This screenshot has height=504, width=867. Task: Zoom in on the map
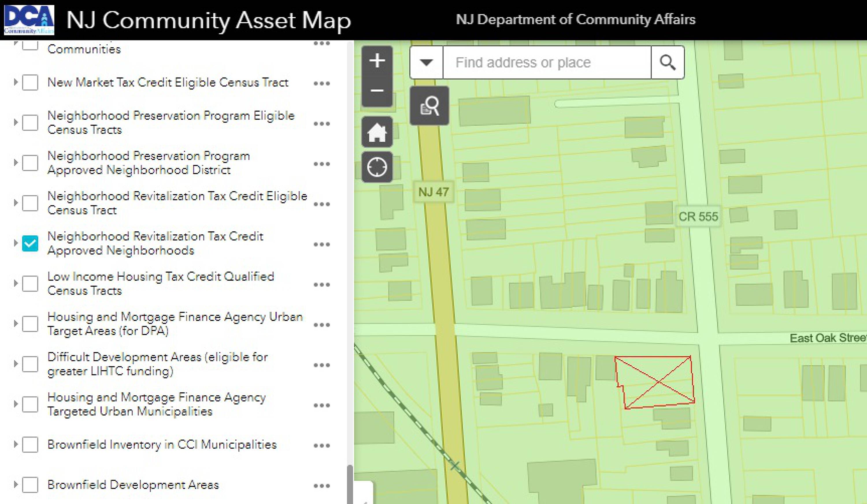pos(377,61)
